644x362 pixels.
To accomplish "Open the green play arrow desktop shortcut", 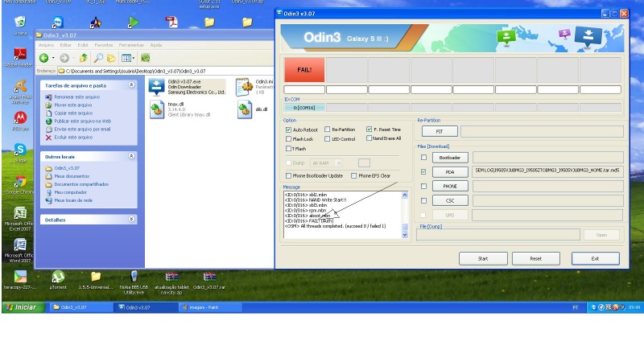I will (x=133, y=23).
